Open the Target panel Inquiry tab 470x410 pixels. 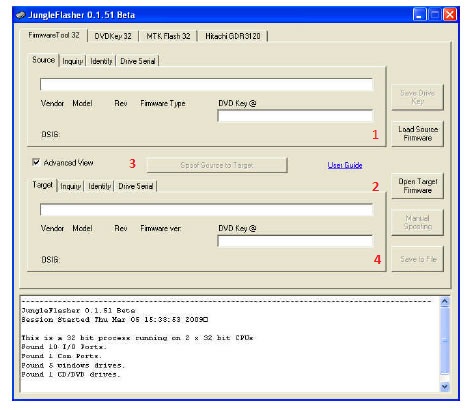click(71, 186)
